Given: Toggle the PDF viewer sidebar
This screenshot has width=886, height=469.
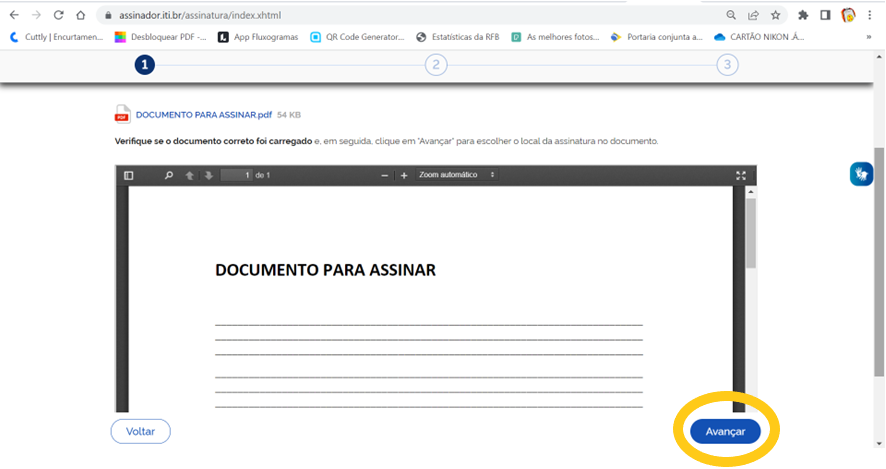Looking at the screenshot, I should [x=128, y=175].
